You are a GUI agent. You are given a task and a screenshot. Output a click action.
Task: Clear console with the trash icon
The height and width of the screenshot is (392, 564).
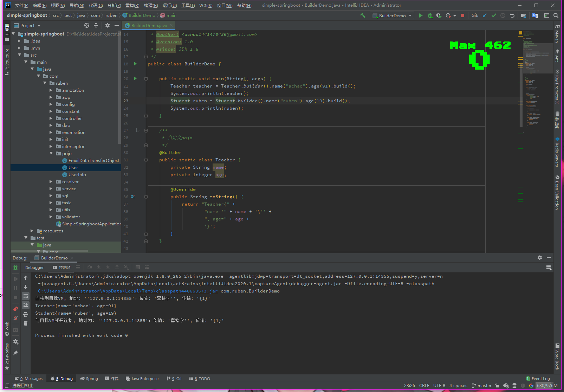click(x=26, y=323)
